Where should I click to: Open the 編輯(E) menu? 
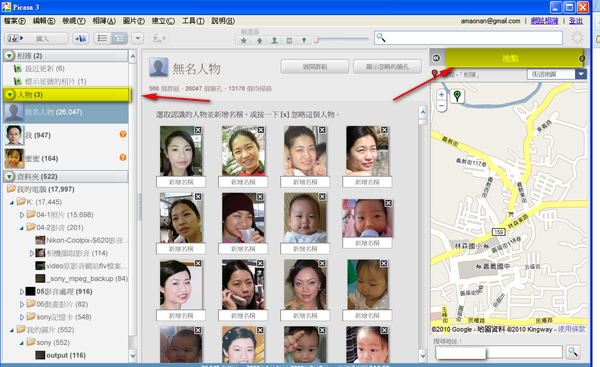point(44,21)
